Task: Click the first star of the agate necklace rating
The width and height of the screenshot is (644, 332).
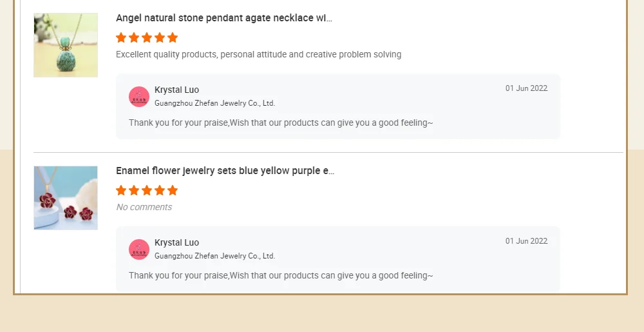Action: point(121,37)
